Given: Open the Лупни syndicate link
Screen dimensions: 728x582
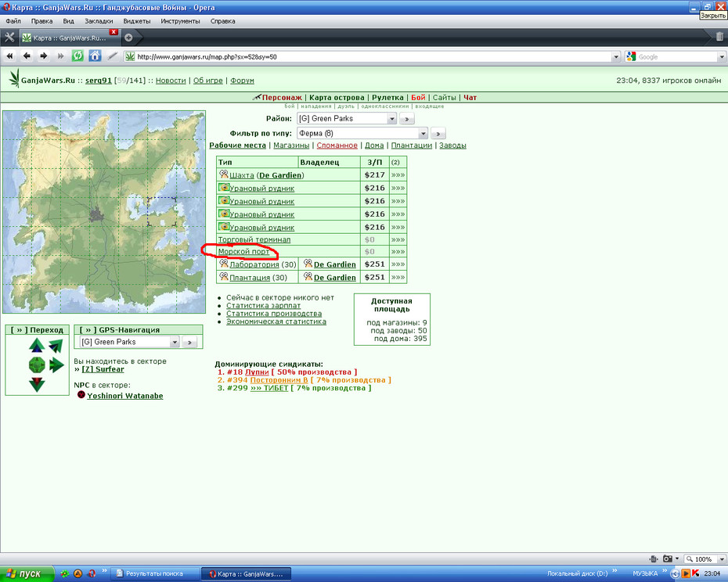Looking at the screenshot, I should point(258,372).
